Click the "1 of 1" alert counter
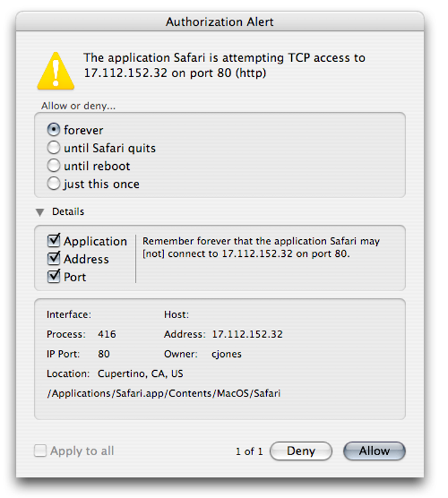 click(249, 451)
